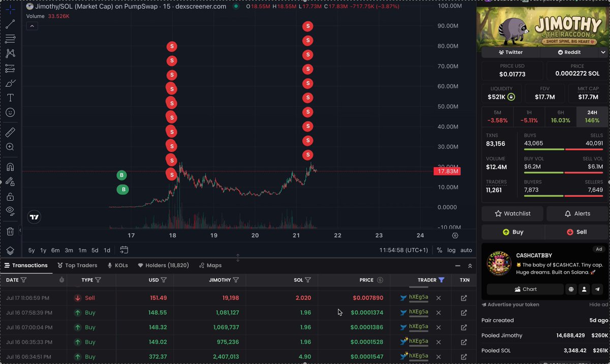Select the crosshair cursor tool

[10, 10]
